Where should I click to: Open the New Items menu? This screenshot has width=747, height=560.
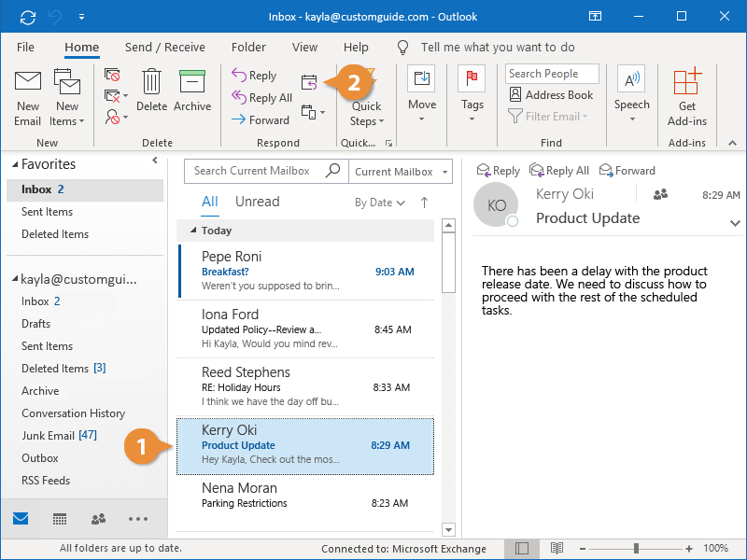66,98
